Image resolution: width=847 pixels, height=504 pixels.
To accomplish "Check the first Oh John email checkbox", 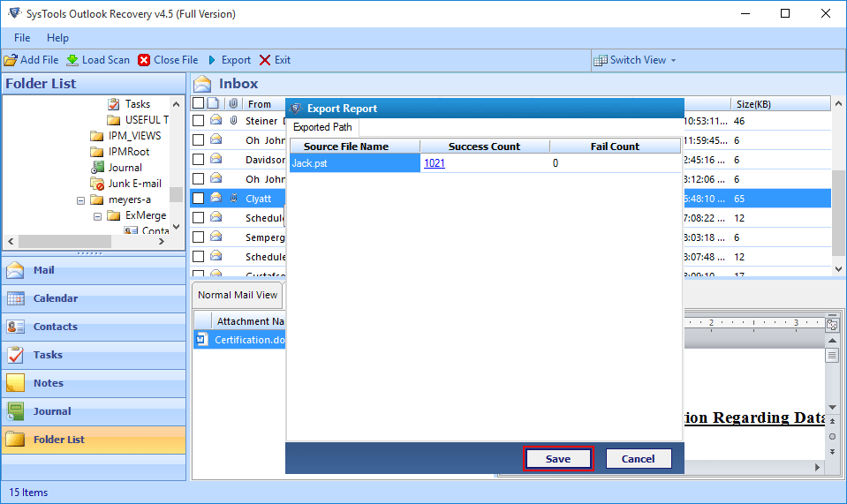I will click(x=198, y=140).
